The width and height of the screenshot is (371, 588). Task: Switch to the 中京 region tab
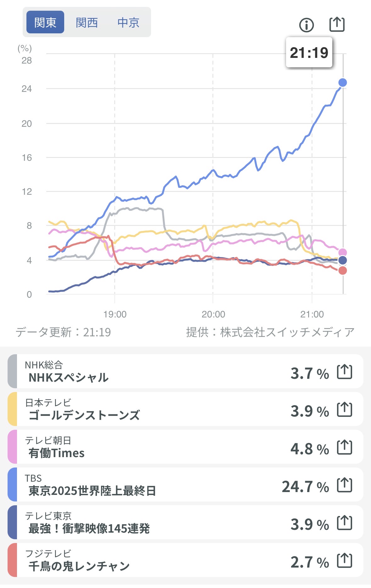pos(128,22)
